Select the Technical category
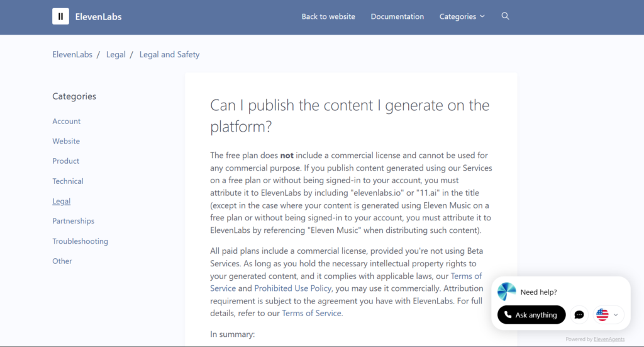 pos(68,181)
